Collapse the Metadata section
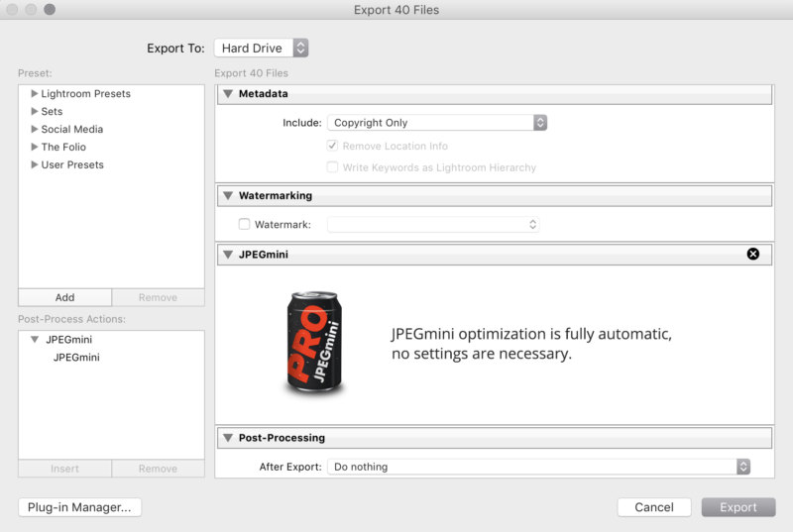 tap(228, 93)
